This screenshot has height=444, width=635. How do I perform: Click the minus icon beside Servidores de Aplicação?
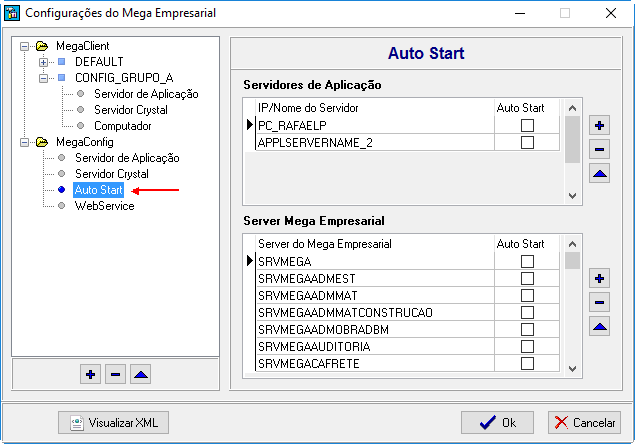(599, 149)
